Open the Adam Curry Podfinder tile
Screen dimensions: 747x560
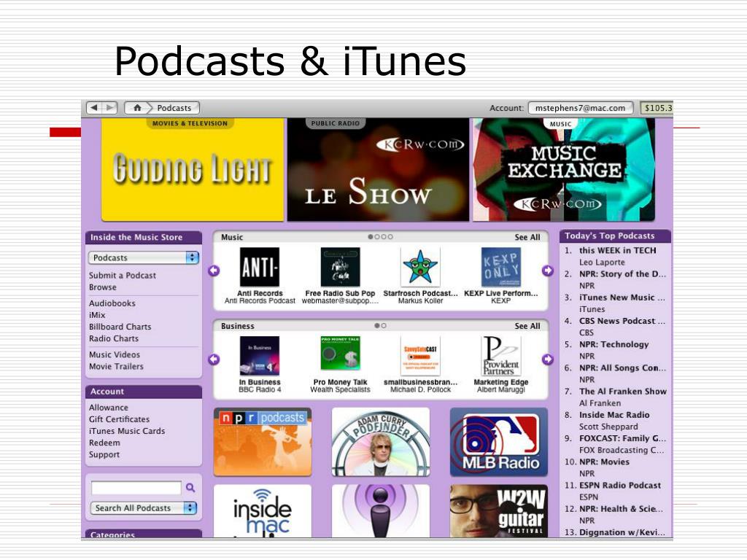tap(381, 442)
